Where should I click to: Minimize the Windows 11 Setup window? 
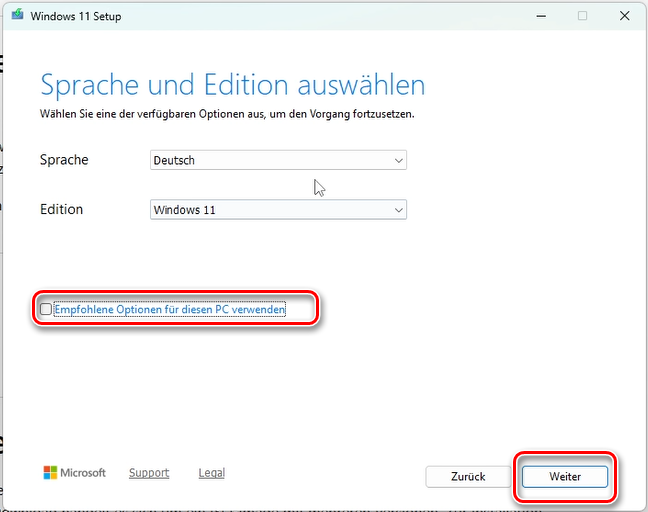541,16
